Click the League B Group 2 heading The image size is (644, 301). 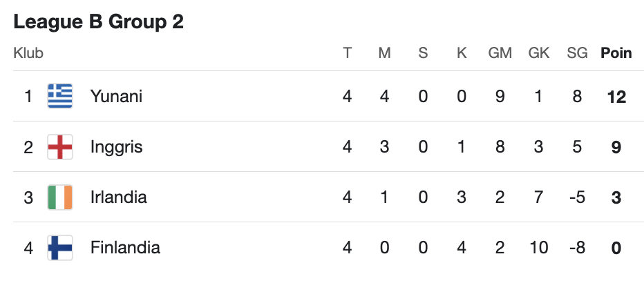click(99, 21)
